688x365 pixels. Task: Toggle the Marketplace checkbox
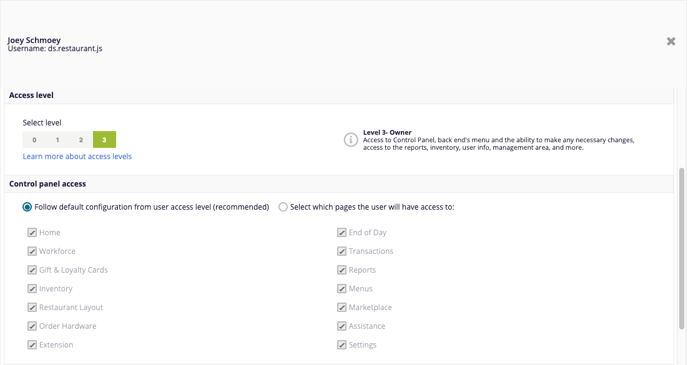pyautogui.click(x=342, y=307)
